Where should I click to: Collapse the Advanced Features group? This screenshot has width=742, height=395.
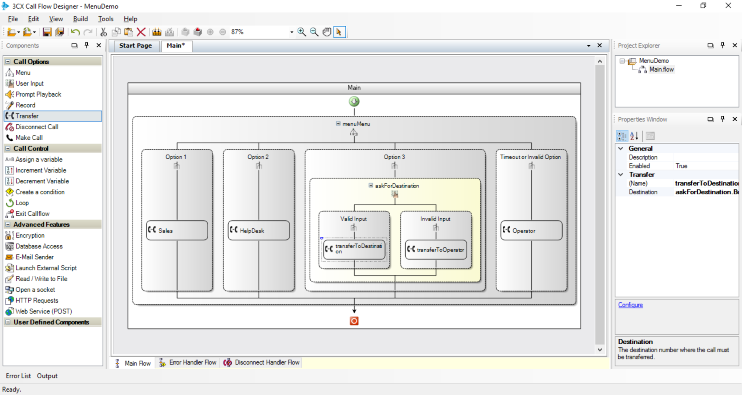point(8,225)
